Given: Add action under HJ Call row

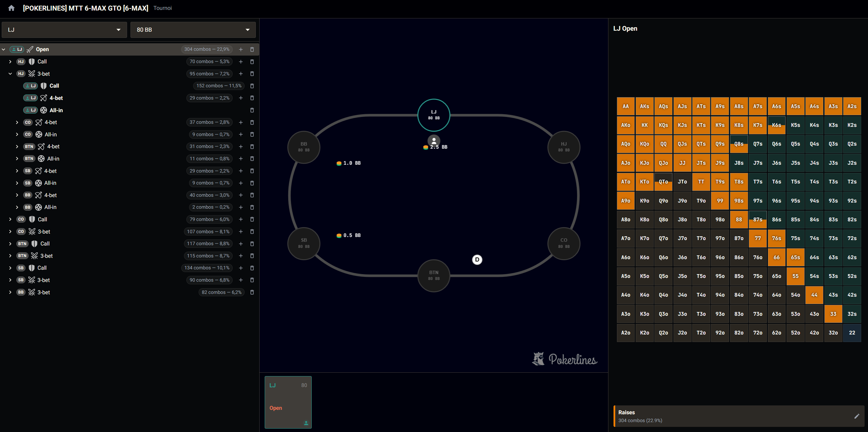Looking at the screenshot, I should tap(241, 62).
